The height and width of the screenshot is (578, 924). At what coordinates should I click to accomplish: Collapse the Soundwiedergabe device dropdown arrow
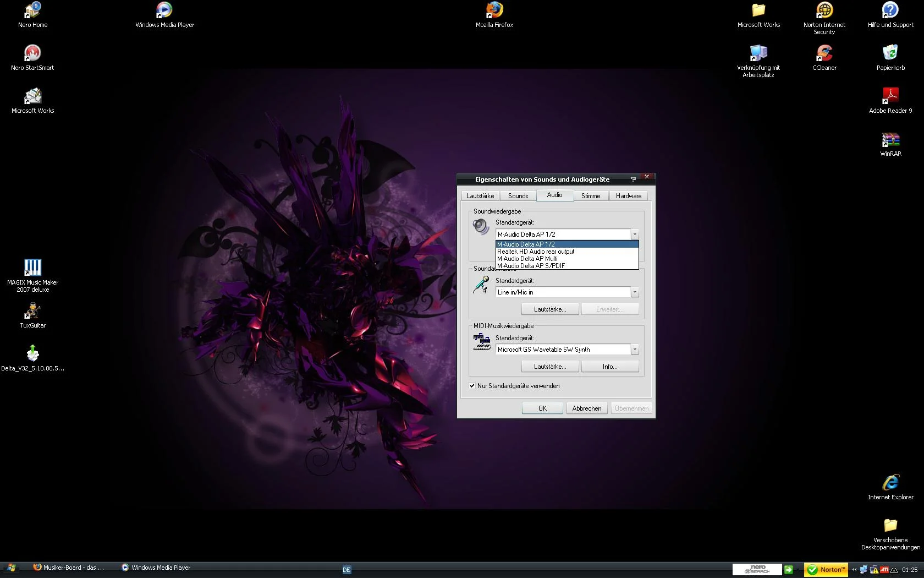point(634,235)
